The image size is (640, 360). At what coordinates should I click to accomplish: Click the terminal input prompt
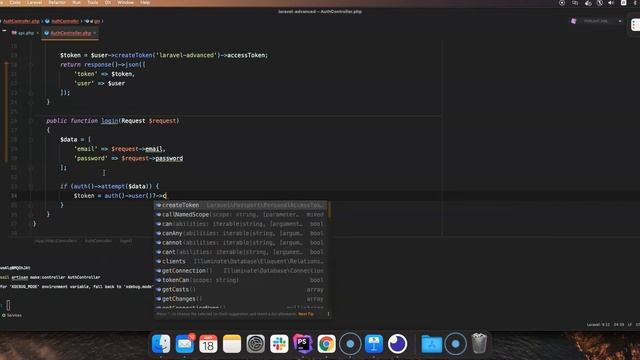click(8, 304)
